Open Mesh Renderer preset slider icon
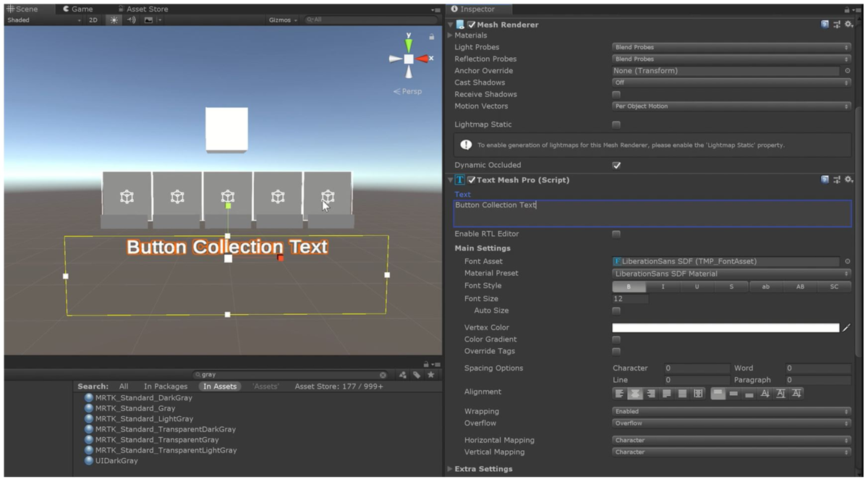Viewport: 868px width, 482px height. 837,25
